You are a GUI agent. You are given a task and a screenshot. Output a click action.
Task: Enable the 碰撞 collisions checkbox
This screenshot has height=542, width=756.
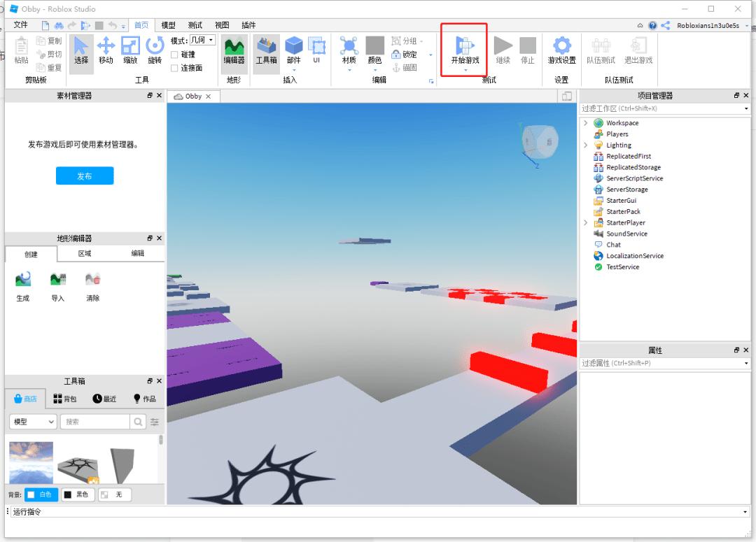175,55
